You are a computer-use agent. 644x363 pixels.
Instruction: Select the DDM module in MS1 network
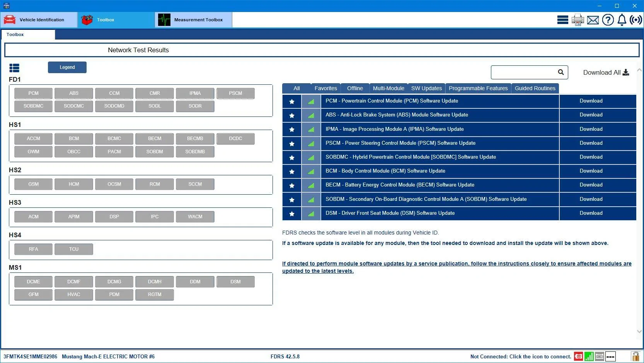(x=195, y=282)
